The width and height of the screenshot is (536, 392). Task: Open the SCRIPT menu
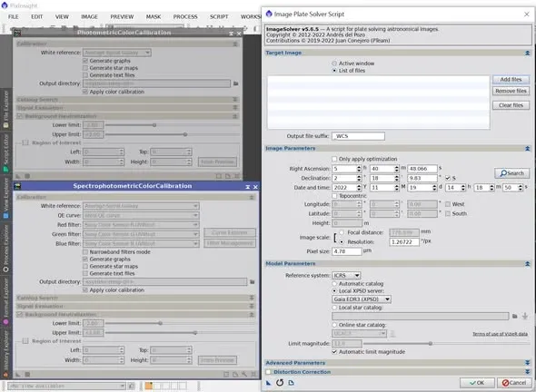pyautogui.click(x=219, y=16)
